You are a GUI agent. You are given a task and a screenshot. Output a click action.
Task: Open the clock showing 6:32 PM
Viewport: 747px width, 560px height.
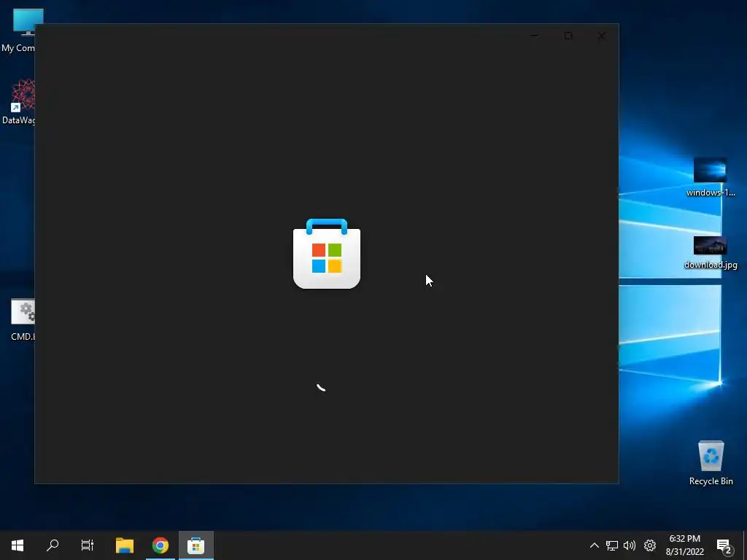[x=684, y=545]
